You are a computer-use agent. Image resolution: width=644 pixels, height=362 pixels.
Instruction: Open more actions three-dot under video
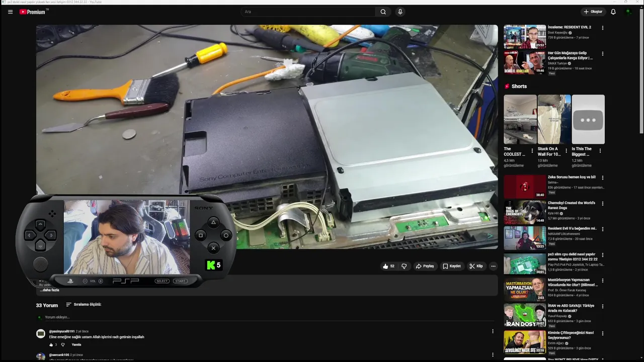[x=493, y=266]
